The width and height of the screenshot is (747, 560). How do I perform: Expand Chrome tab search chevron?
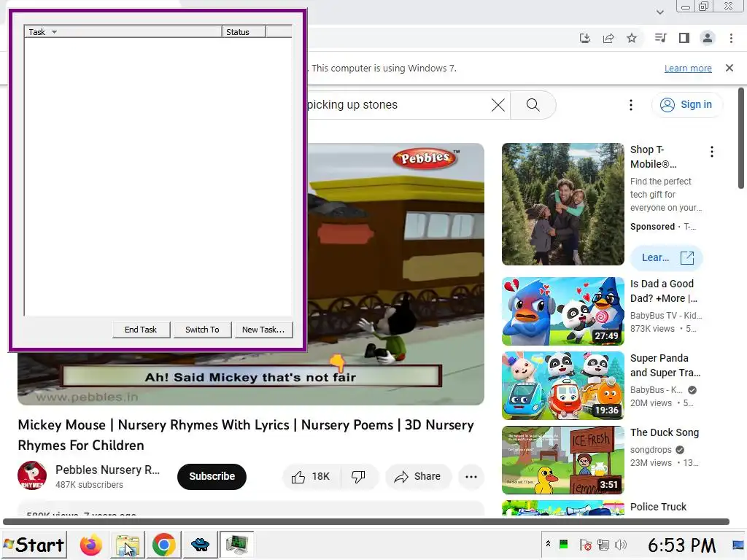[x=659, y=12]
